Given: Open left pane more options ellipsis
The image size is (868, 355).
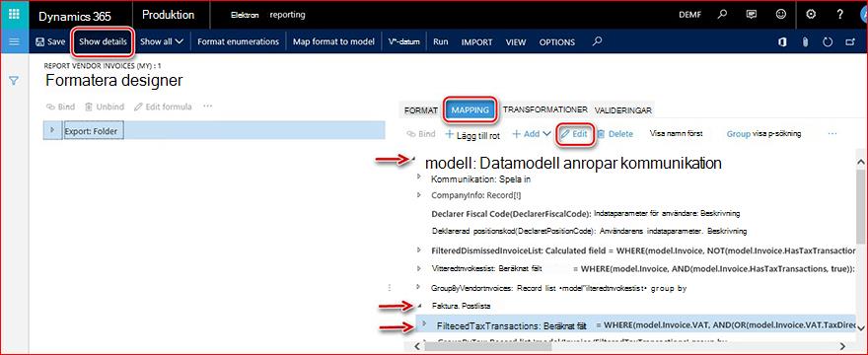Looking at the screenshot, I should click(207, 106).
